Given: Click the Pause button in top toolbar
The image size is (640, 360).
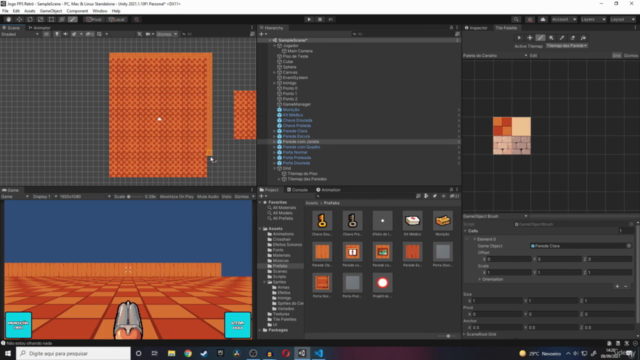Looking at the screenshot, I should [x=320, y=19].
